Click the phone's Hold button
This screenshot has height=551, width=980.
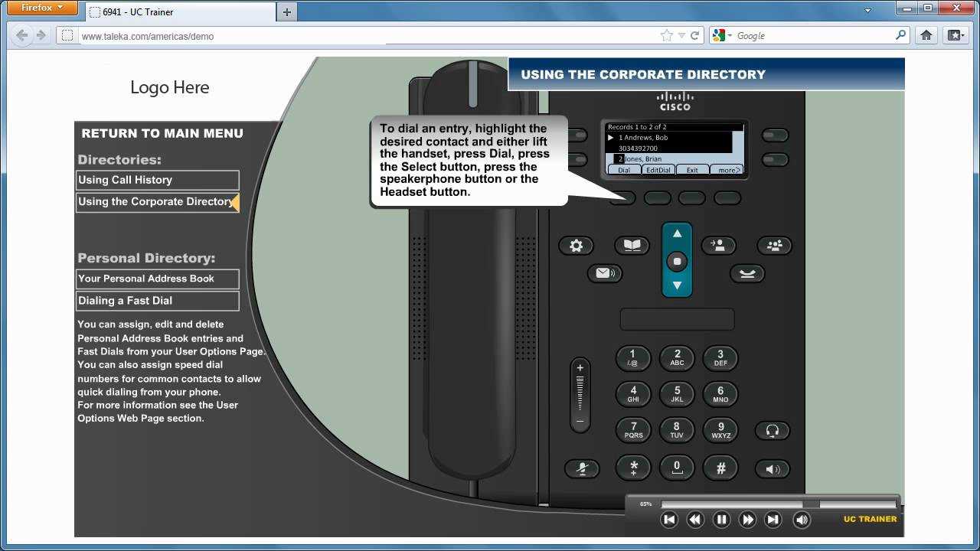click(746, 273)
